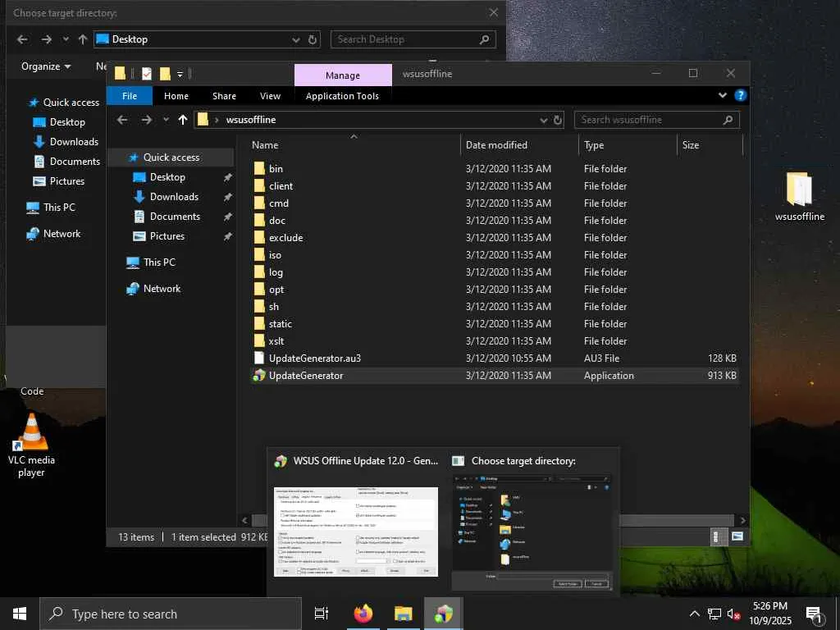Open the UpdateGenerator application file
Image resolution: width=840 pixels, height=630 pixels.
(x=306, y=376)
